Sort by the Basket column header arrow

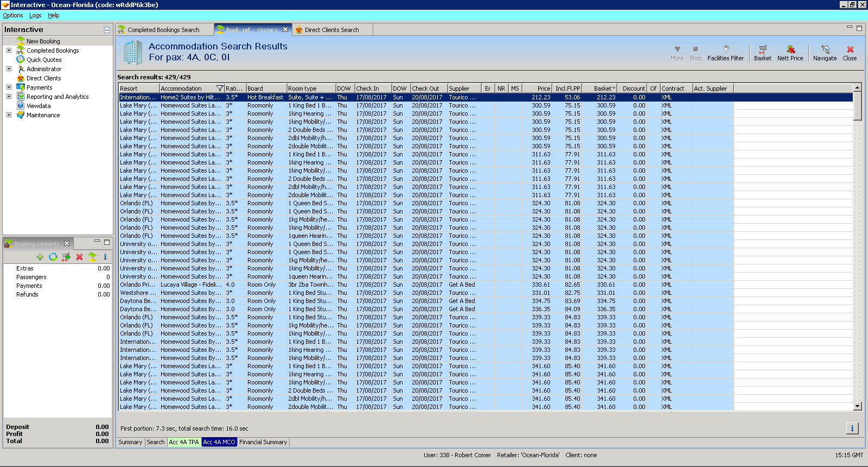(614, 89)
